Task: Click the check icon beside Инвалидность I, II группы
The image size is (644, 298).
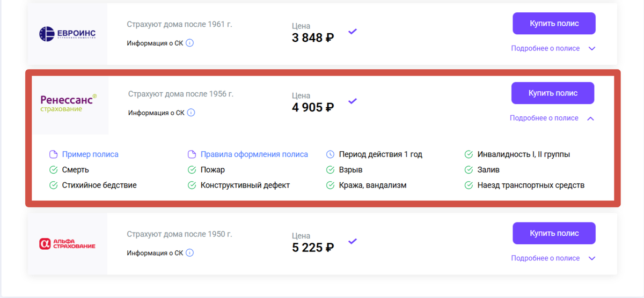Action: click(x=469, y=154)
